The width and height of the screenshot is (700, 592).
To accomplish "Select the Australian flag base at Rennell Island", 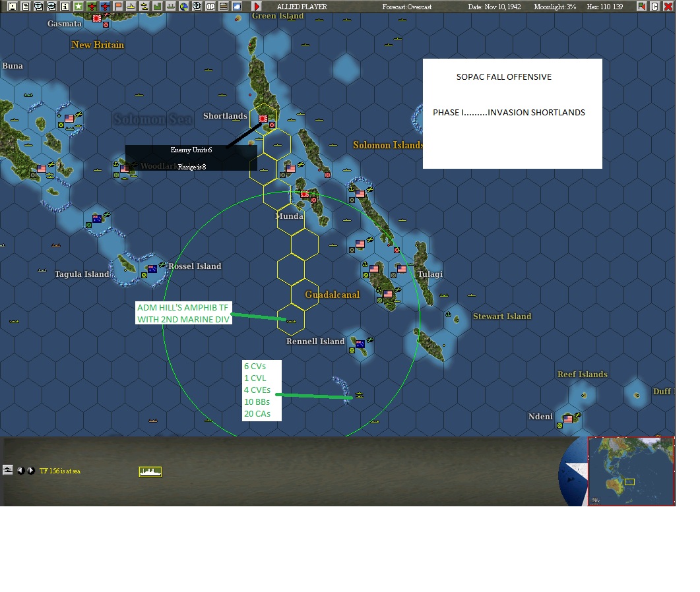I will (360, 344).
